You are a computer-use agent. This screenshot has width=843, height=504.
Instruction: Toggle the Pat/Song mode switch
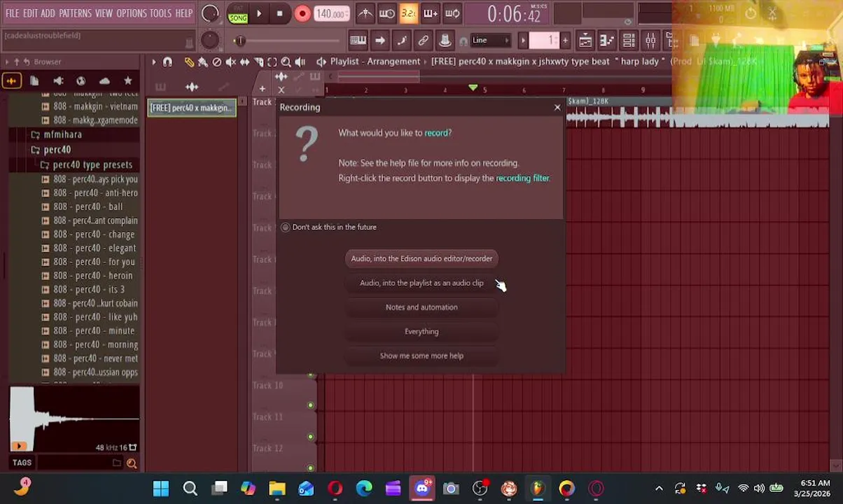point(238,14)
